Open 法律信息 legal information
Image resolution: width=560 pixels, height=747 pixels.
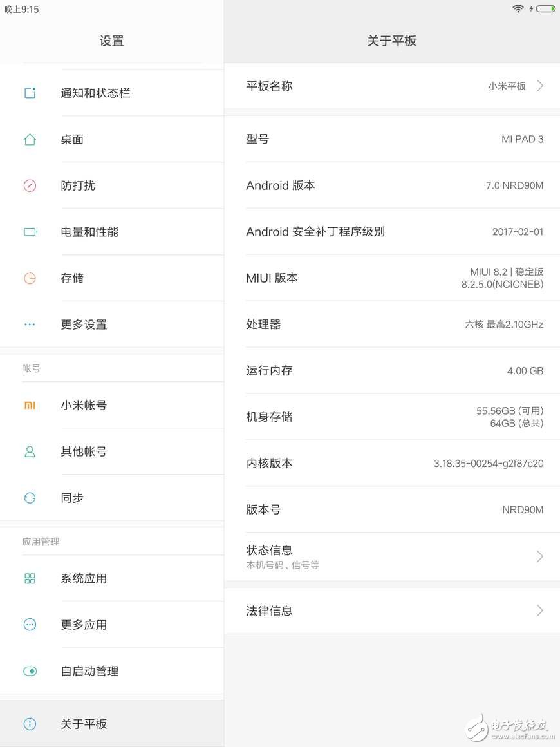(392, 610)
